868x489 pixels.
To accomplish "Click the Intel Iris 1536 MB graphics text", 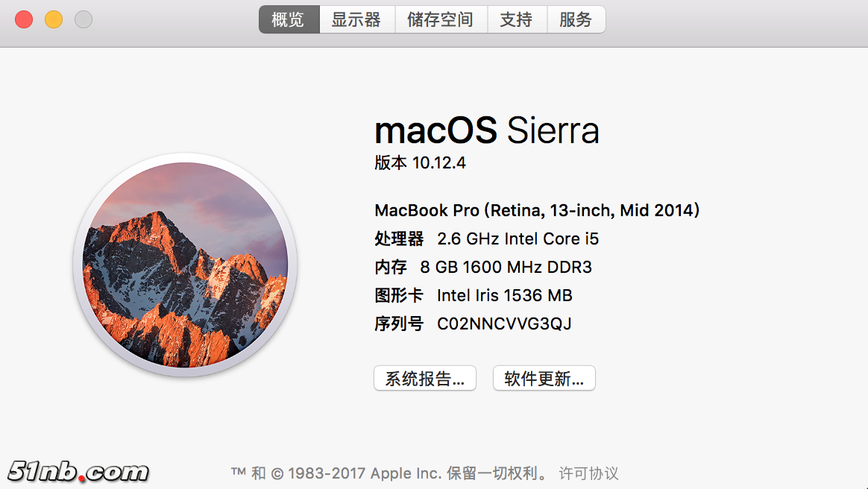I will click(505, 296).
